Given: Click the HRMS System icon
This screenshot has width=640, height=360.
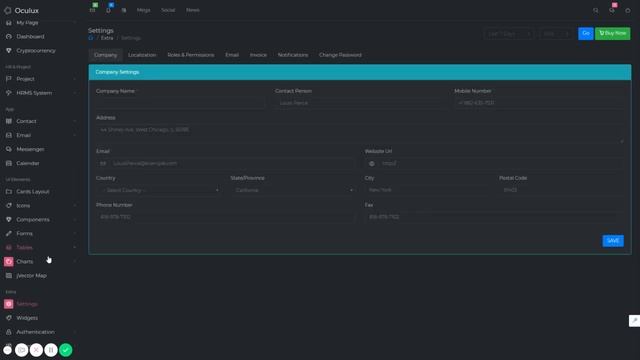Looking at the screenshot, I should point(9,93).
